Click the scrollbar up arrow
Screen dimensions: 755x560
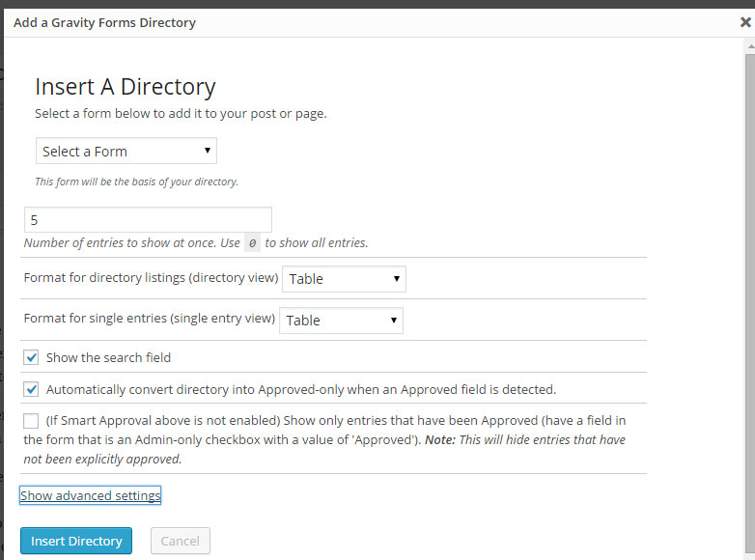(750, 47)
